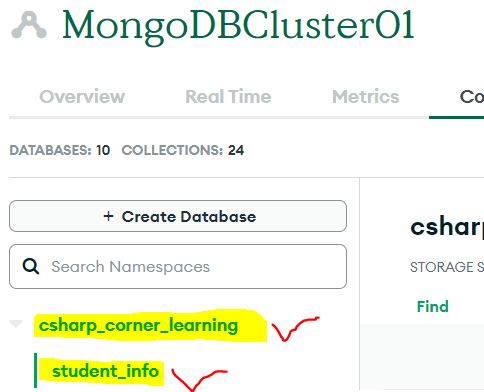Viewport: 484px width, 392px height.
Task: Click the COLLECTIONS: 24 counter
Action: coord(183,150)
